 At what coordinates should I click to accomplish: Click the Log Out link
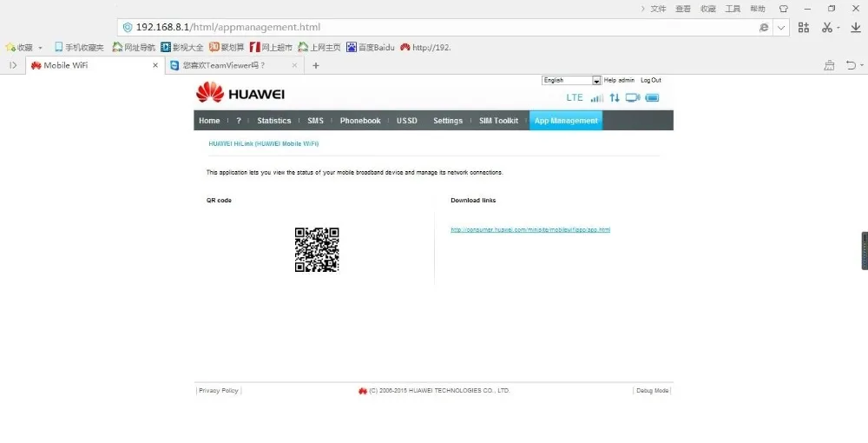coord(651,80)
